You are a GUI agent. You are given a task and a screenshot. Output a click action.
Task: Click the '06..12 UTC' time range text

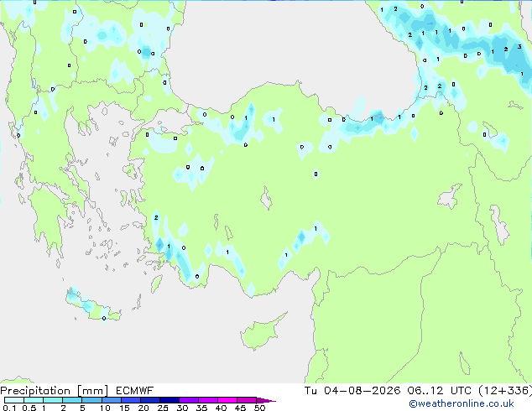click(440, 391)
